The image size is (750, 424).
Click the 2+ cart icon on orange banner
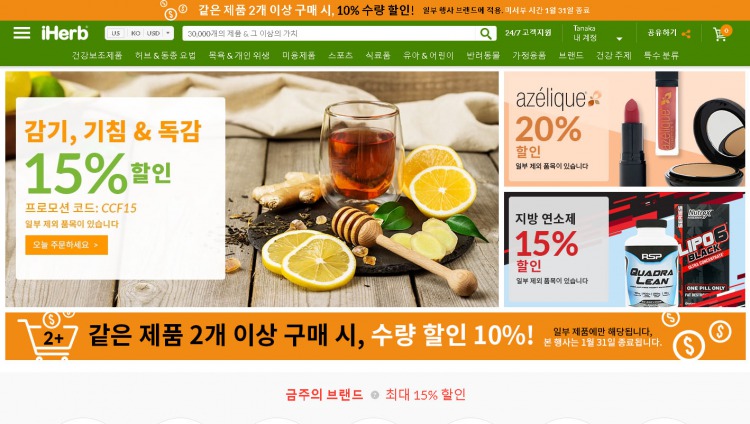tap(48, 336)
